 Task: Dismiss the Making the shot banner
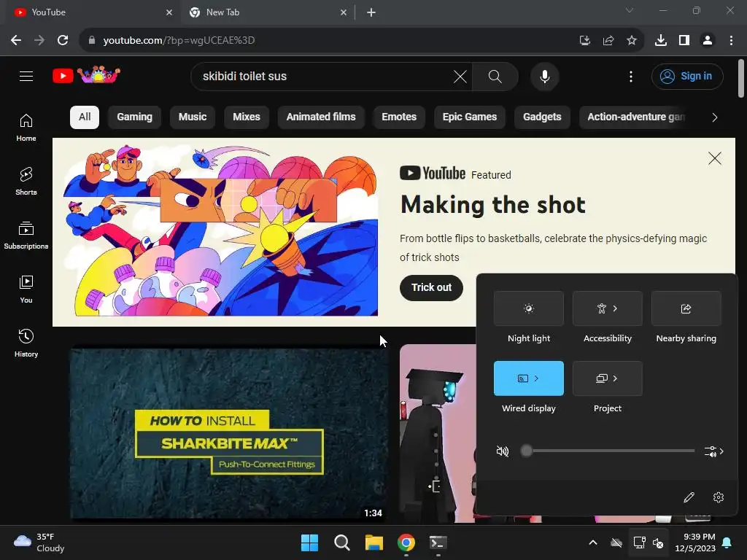click(715, 158)
